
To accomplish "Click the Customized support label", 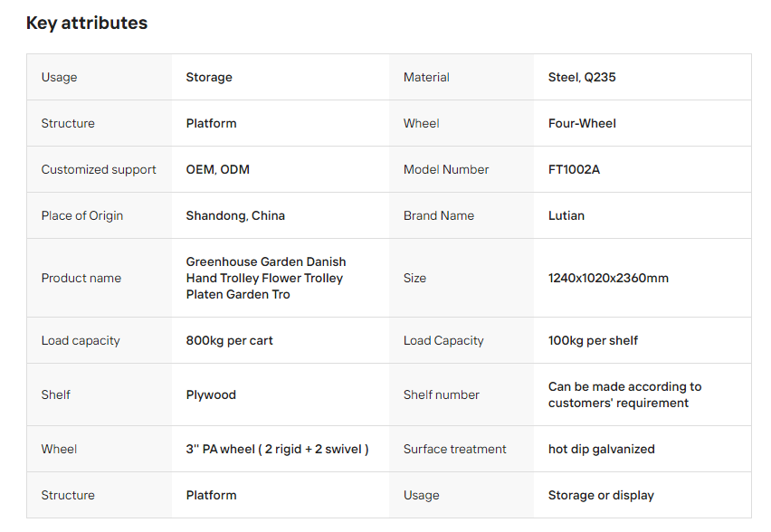I will pyautogui.click(x=99, y=170).
